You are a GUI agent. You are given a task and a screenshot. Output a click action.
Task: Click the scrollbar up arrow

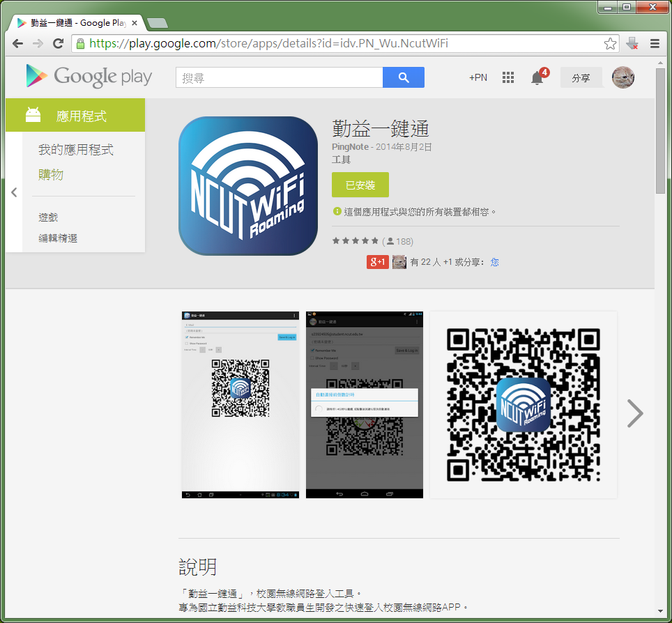click(660, 63)
